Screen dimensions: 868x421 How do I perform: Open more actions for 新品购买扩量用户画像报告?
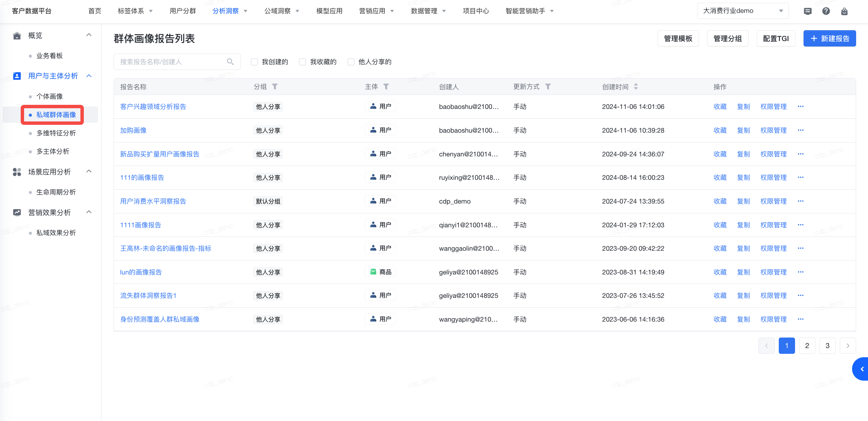[x=801, y=154]
